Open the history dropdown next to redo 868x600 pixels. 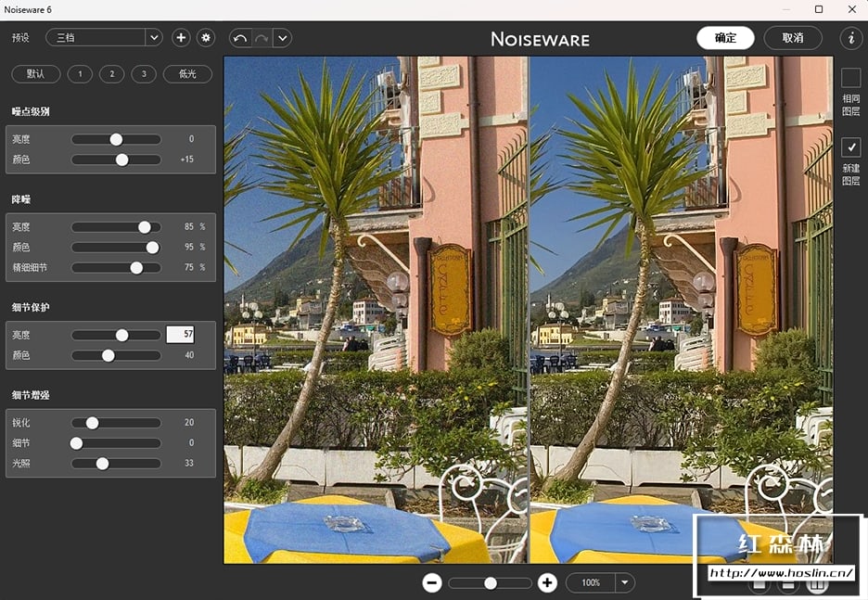tap(282, 38)
